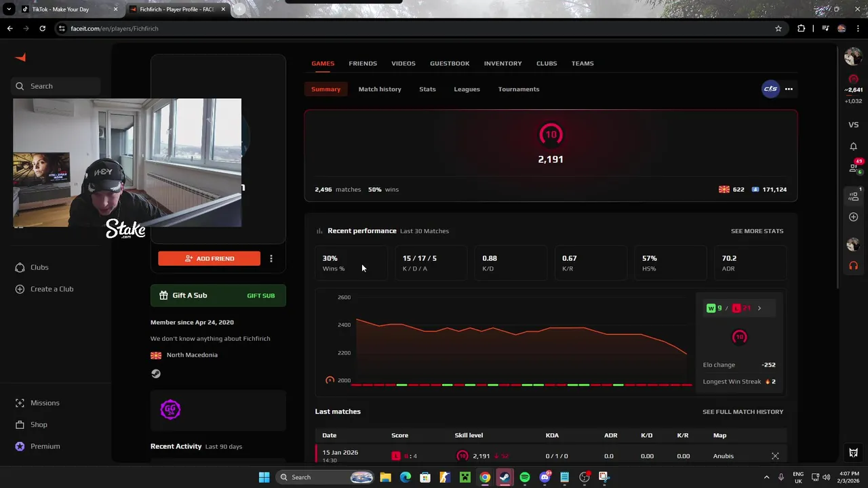Select the Summary sub-tab
868x488 pixels.
[x=325, y=89]
